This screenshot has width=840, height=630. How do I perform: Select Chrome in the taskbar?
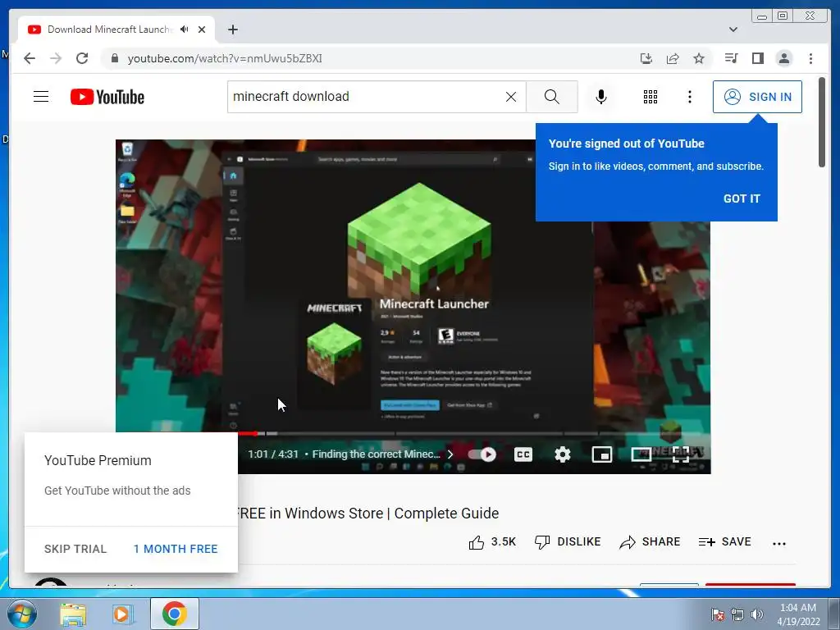(x=175, y=614)
